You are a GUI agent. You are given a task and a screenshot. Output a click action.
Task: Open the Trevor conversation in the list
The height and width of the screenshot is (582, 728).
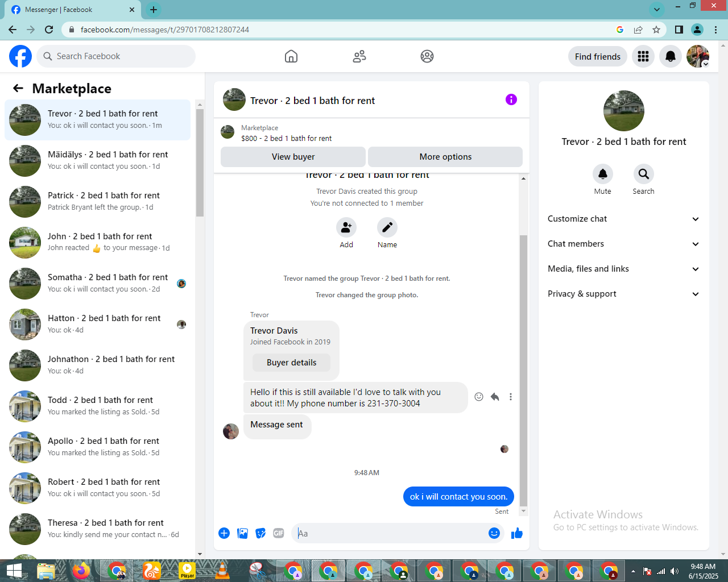[97, 120]
